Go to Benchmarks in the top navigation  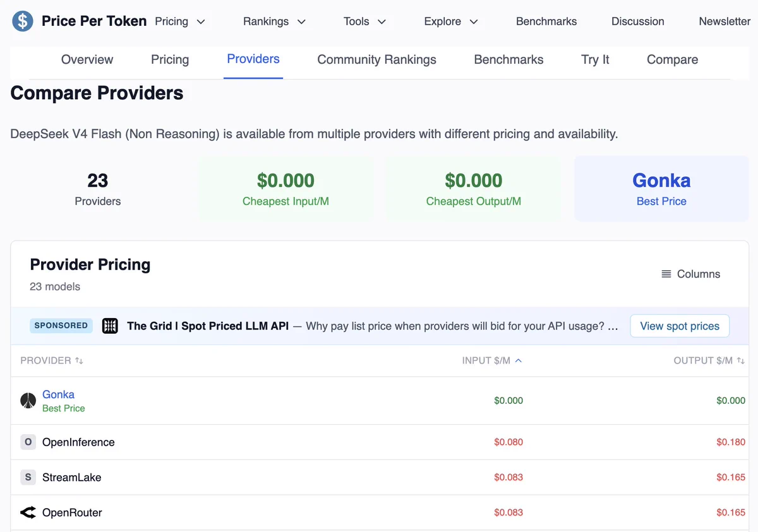(x=546, y=21)
